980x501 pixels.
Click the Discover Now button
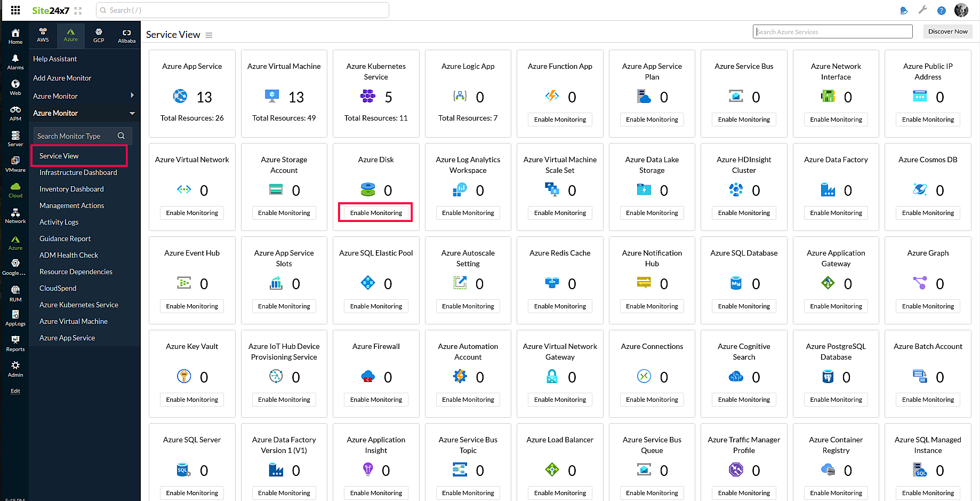tap(947, 31)
